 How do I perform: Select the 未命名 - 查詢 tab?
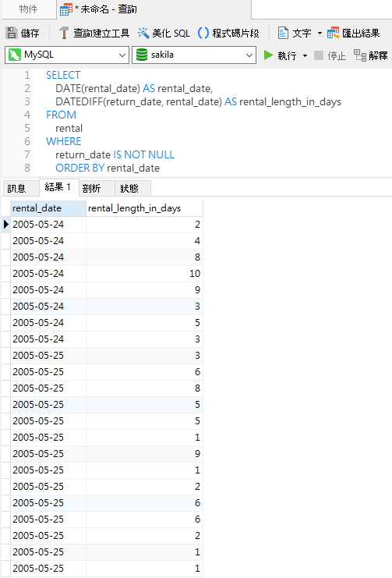pyautogui.click(x=154, y=9)
